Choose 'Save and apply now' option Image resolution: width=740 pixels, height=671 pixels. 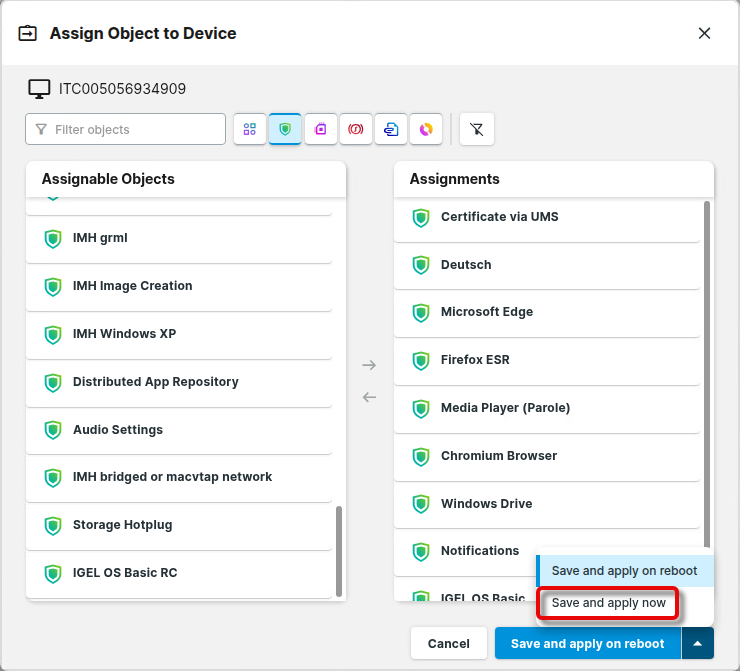pyautogui.click(x=609, y=603)
